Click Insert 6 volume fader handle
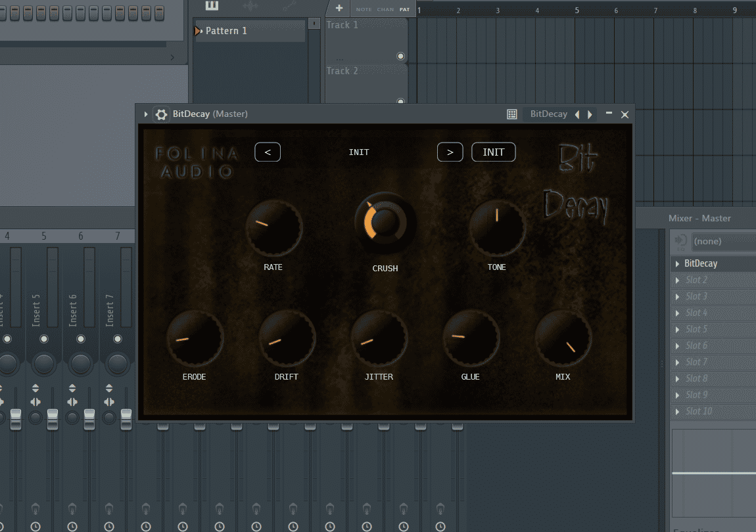Image resolution: width=756 pixels, height=532 pixels. click(x=89, y=419)
